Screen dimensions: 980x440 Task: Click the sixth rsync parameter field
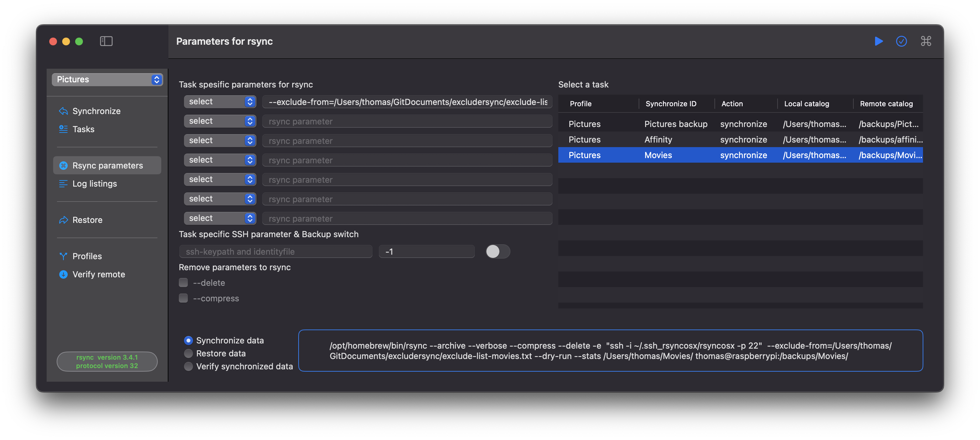pyautogui.click(x=407, y=199)
